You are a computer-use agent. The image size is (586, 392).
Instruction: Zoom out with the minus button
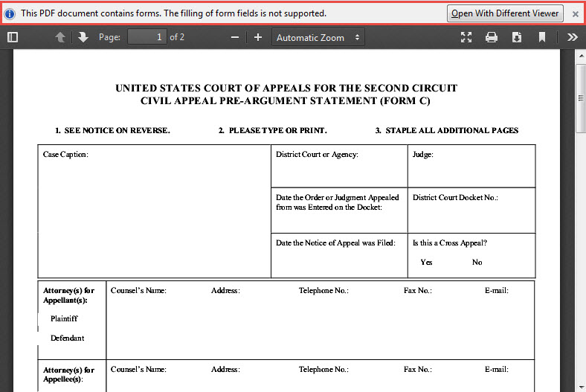[x=235, y=37]
